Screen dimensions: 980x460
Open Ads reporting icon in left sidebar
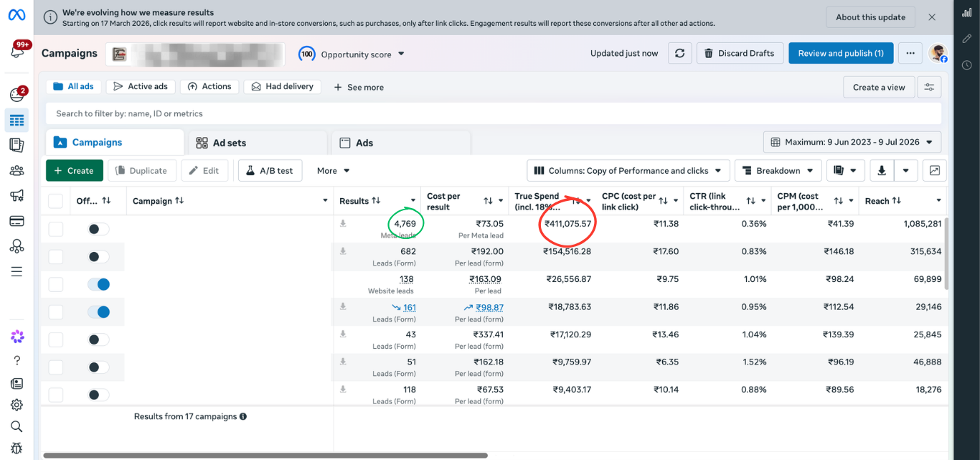[17, 145]
